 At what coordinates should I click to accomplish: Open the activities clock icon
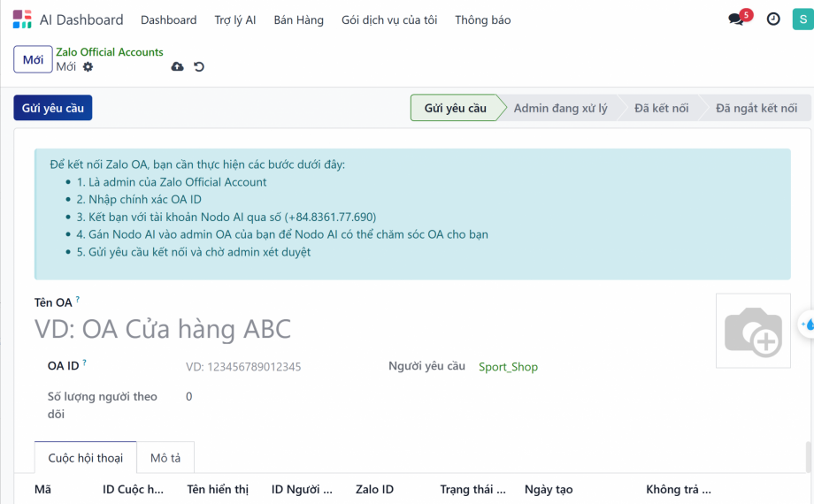tap(773, 19)
